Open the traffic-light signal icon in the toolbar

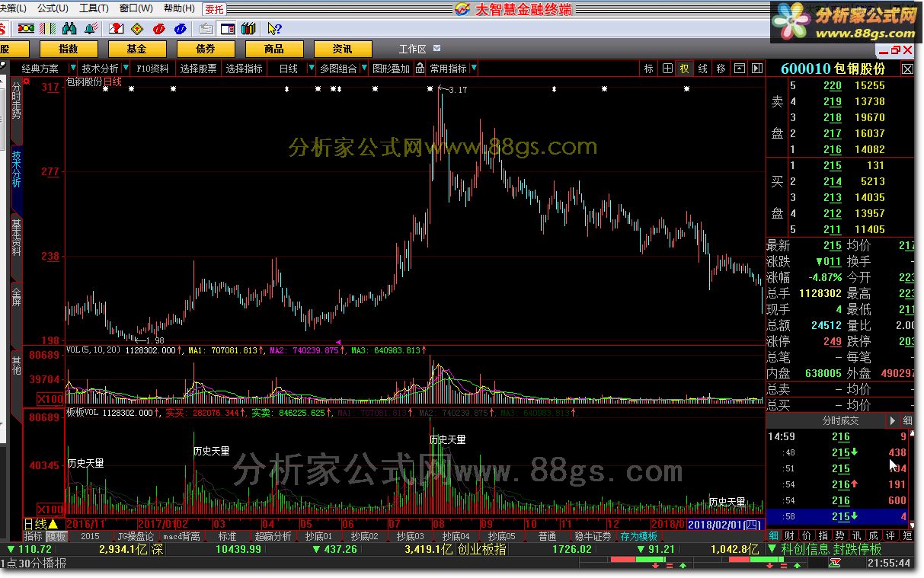[26, 29]
